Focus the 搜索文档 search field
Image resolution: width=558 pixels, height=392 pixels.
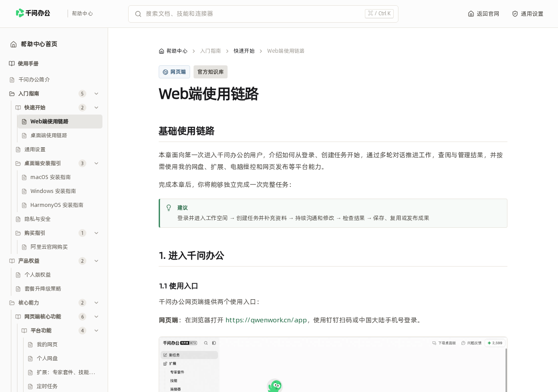pyautogui.click(x=263, y=14)
